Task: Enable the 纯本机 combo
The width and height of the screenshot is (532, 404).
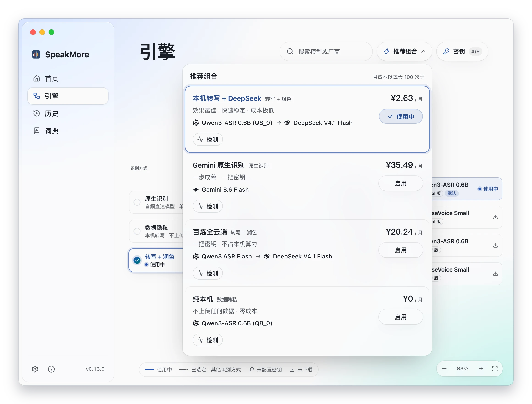Action: [401, 317]
